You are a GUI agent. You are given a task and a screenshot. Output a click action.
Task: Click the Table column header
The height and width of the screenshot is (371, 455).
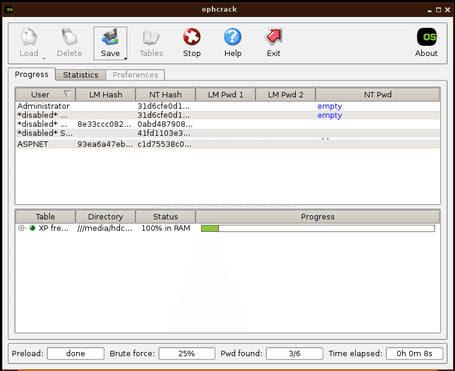45,217
